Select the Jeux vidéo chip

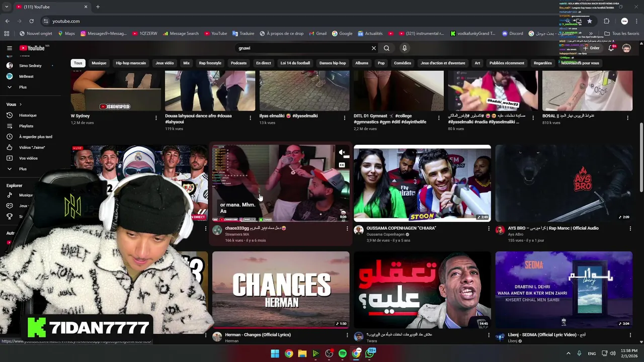point(165,63)
